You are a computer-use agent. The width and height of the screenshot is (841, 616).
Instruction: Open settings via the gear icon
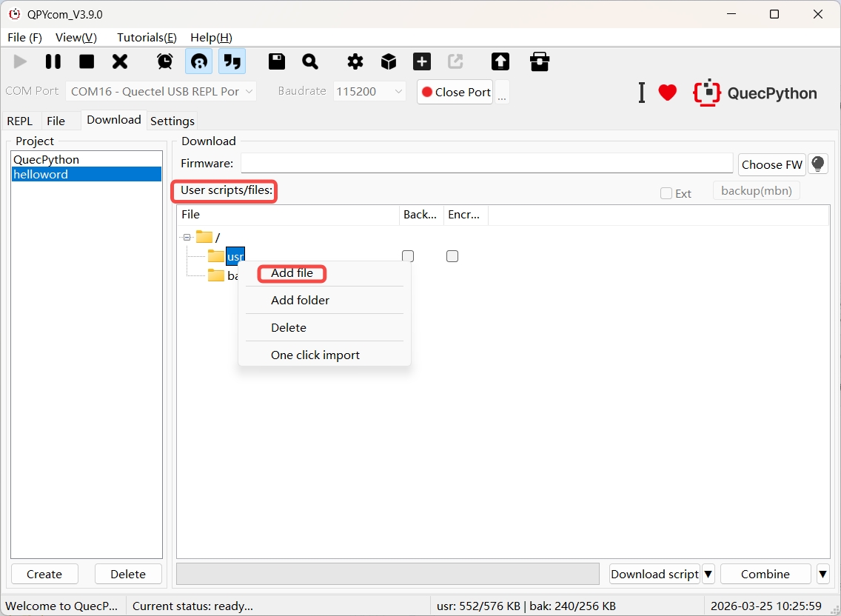[355, 61]
